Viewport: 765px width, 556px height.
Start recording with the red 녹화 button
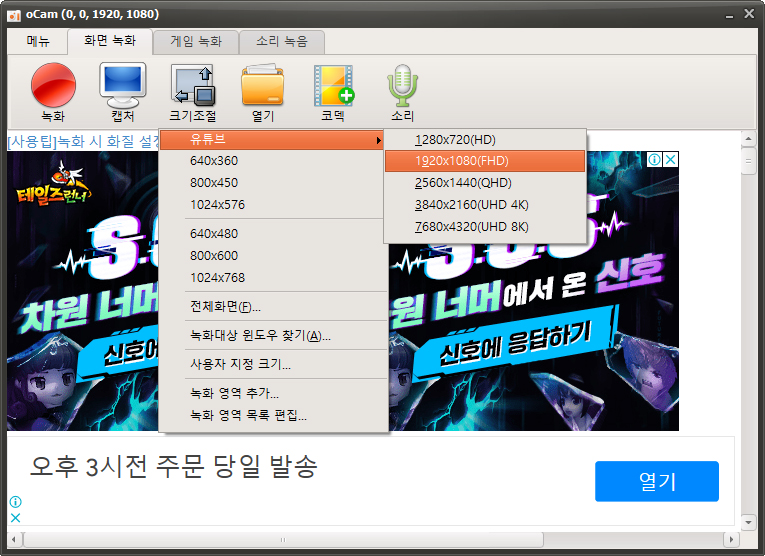tap(53, 92)
